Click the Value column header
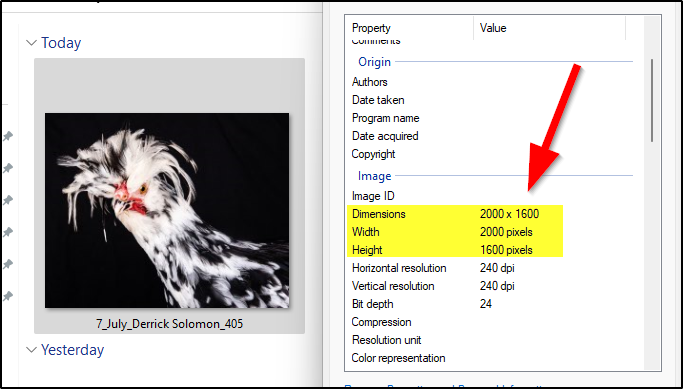Viewport: 683px width, 389px height. coord(493,28)
